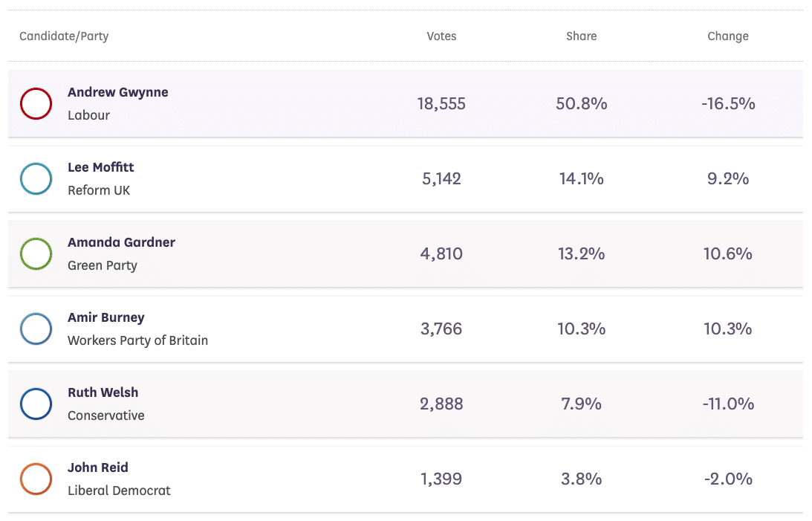Click Lee Moffitt's teal Reform UK circle
Viewport: 812px width, 521px height.
(x=36, y=178)
